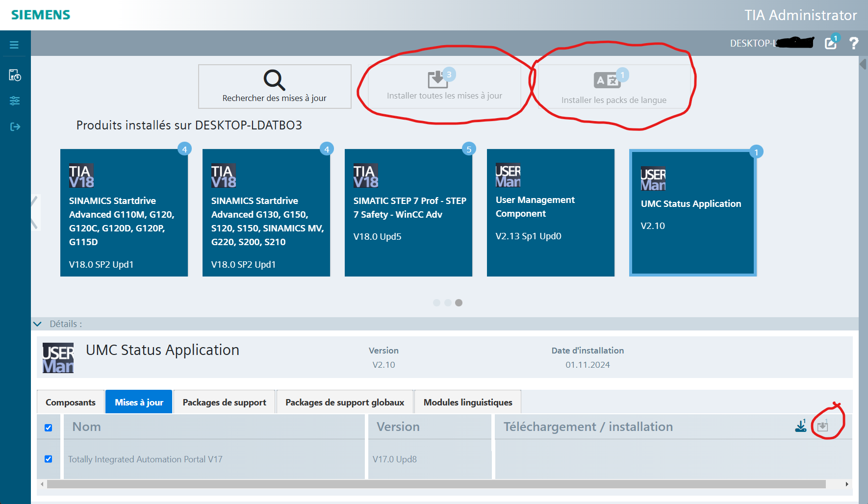Image resolution: width=868 pixels, height=504 pixels.
Task: Click the third carousel page dot
Action: click(459, 302)
